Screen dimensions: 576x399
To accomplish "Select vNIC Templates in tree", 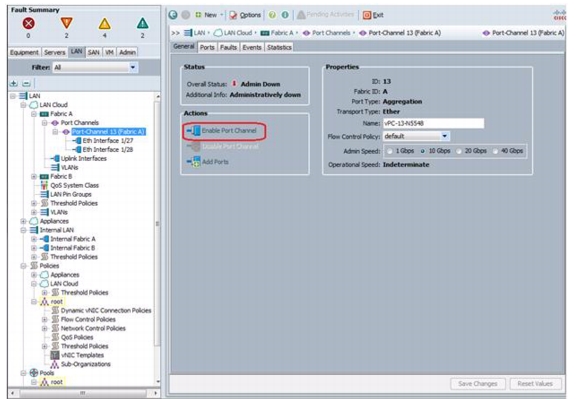I will click(x=82, y=355).
